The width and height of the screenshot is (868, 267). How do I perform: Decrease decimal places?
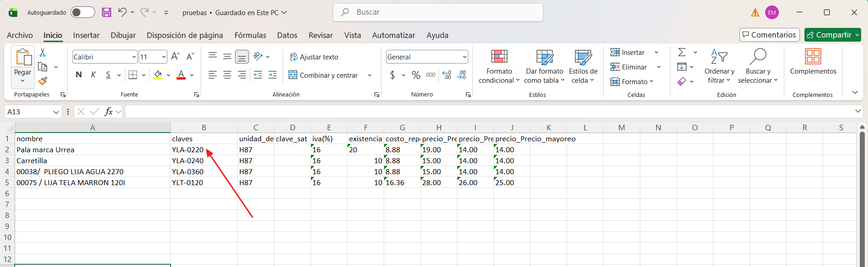point(461,75)
